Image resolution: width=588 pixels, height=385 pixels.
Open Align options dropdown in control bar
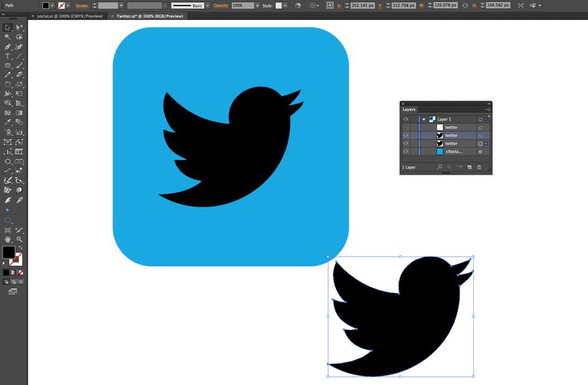point(314,5)
